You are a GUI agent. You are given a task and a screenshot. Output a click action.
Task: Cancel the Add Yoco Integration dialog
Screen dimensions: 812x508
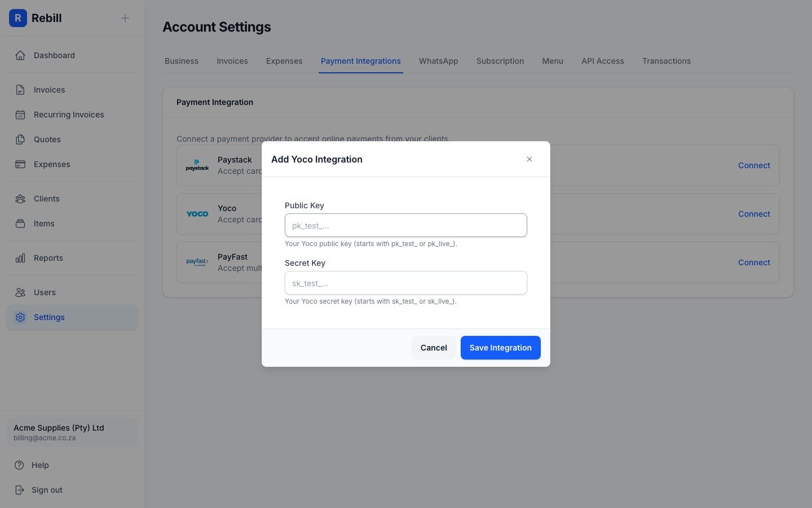(x=433, y=348)
